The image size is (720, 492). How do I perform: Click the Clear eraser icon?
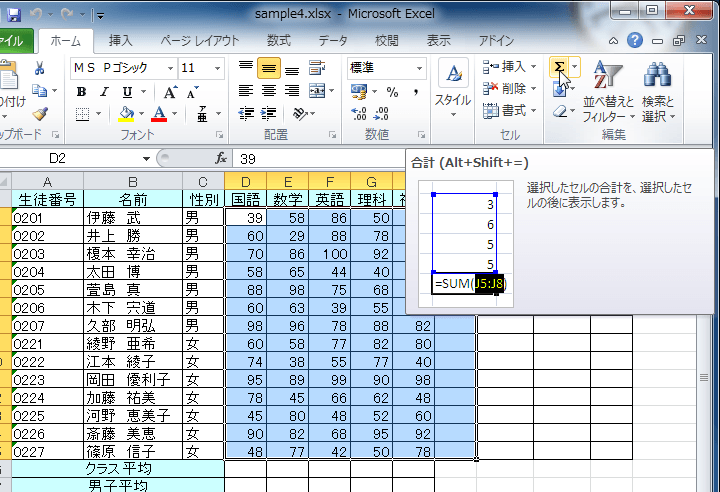[x=560, y=111]
